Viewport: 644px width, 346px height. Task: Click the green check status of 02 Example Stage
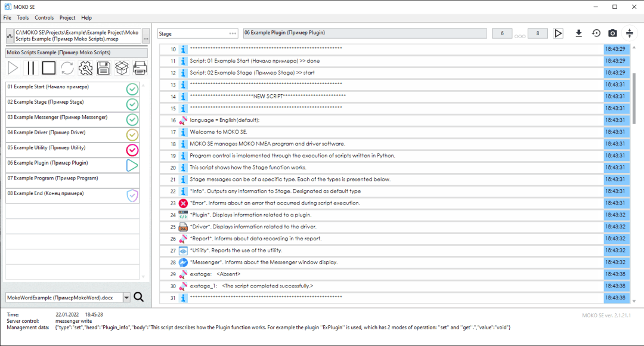132,104
